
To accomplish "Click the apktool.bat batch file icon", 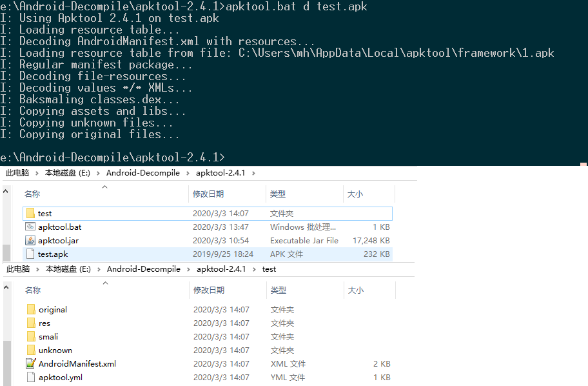I will 30,227.
